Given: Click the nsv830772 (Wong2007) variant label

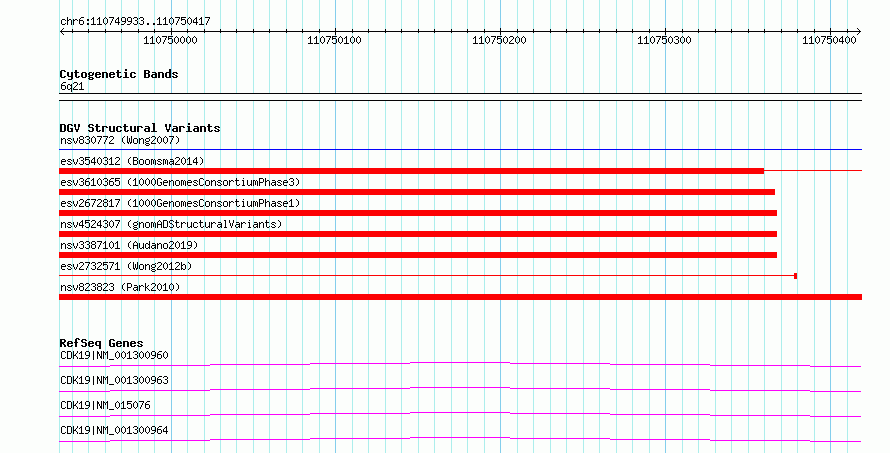Looking at the screenshot, I should 120,140.
